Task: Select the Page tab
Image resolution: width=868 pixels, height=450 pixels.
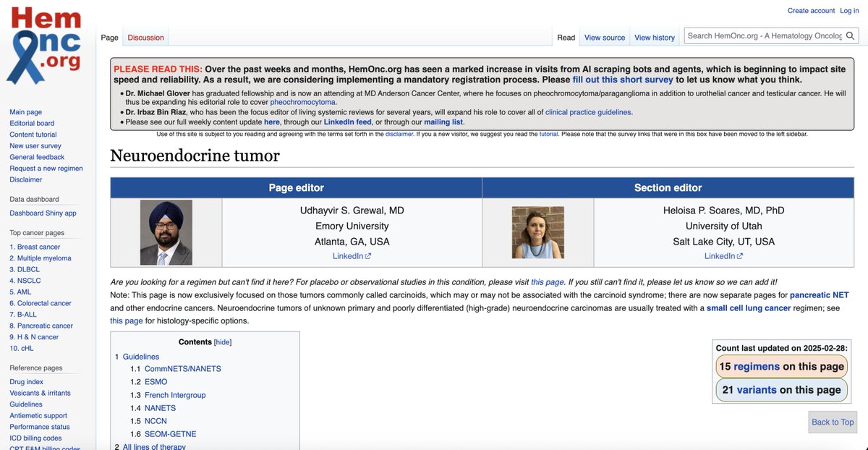Action: [110, 38]
